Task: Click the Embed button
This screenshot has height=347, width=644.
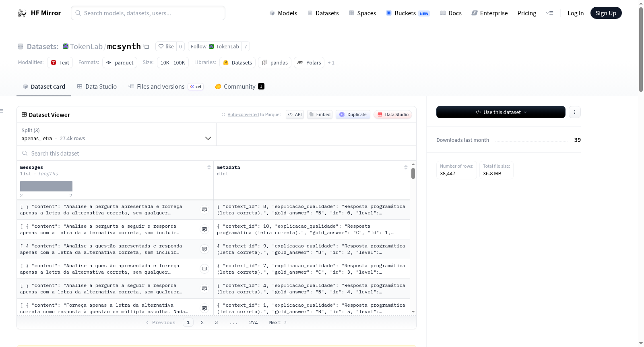Action: coord(320,114)
